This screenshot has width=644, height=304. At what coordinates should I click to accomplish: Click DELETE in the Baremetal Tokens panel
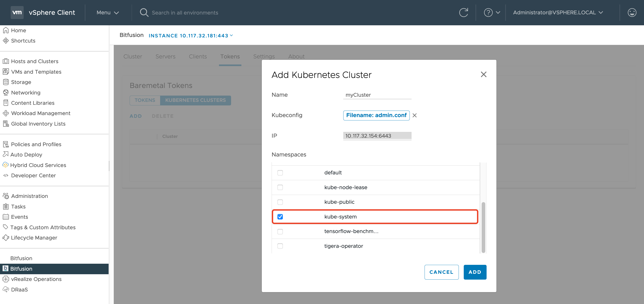163,116
